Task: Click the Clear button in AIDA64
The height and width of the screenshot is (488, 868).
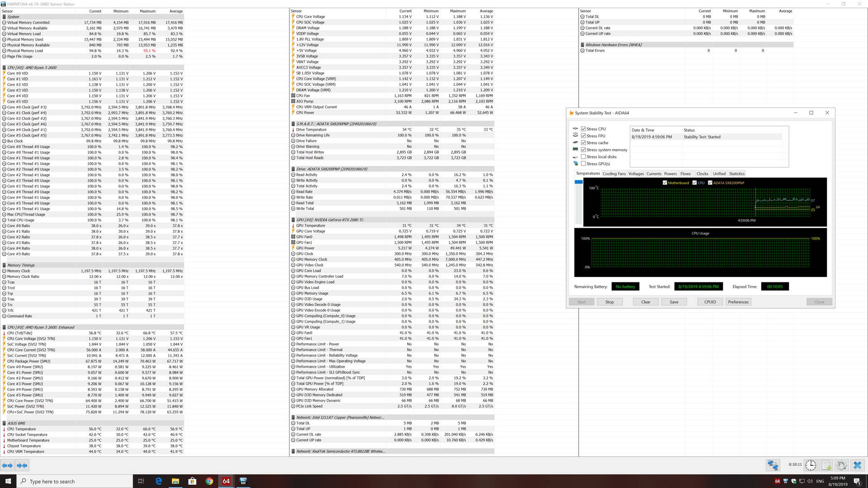Action: pos(646,302)
